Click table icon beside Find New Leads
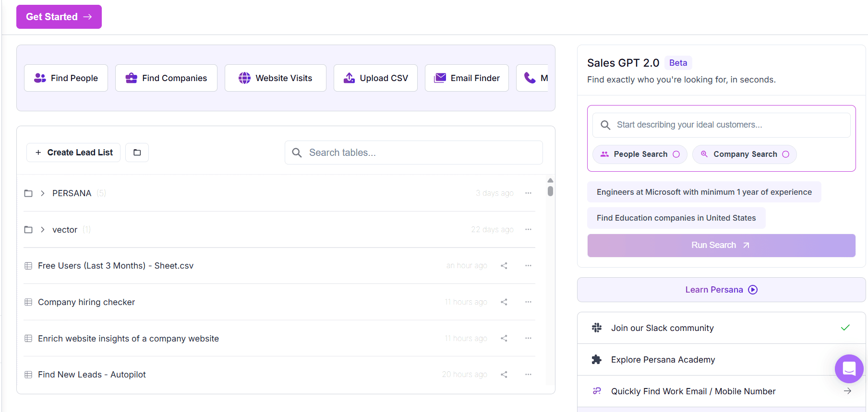Screen dimensions: 868x412 (x=28, y=375)
